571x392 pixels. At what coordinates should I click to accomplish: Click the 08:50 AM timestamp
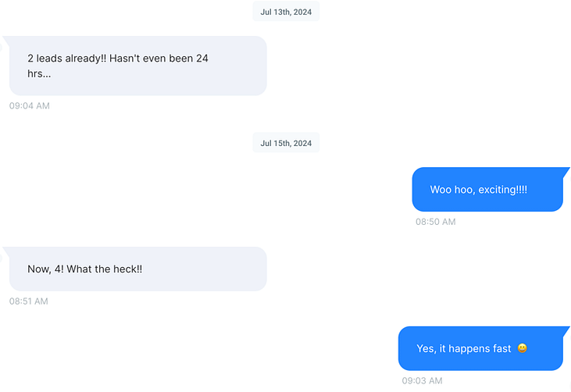click(x=436, y=222)
